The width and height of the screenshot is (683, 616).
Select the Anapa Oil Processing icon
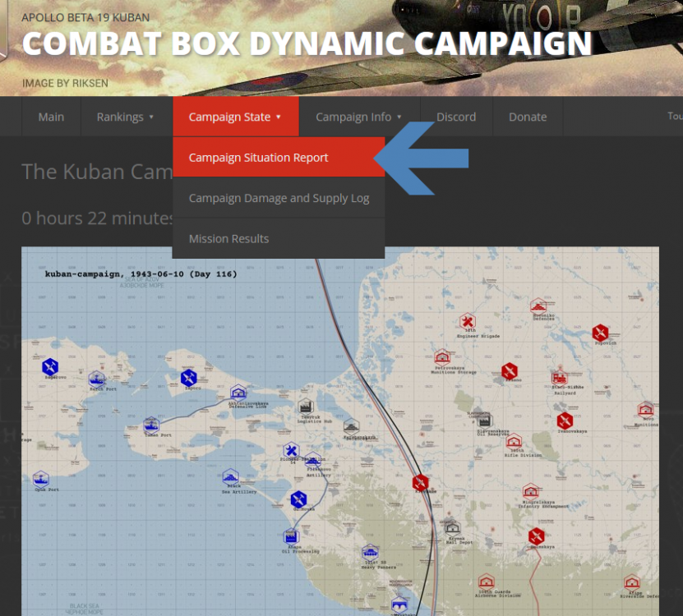click(x=291, y=536)
